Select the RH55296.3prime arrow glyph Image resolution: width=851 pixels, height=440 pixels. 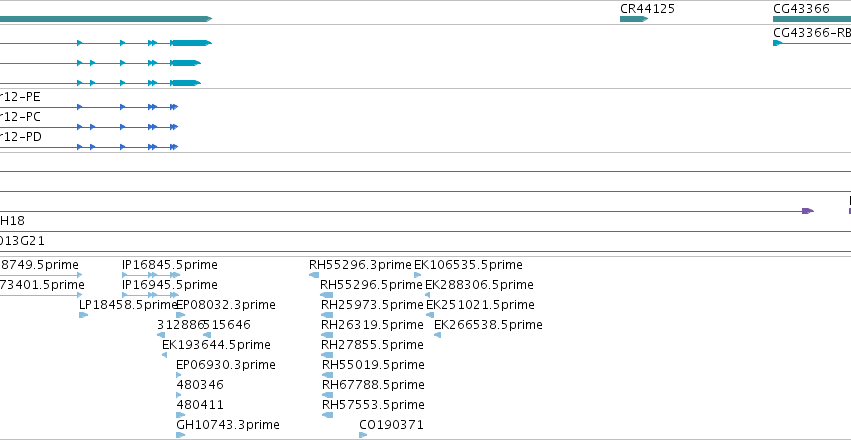pyautogui.click(x=314, y=275)
